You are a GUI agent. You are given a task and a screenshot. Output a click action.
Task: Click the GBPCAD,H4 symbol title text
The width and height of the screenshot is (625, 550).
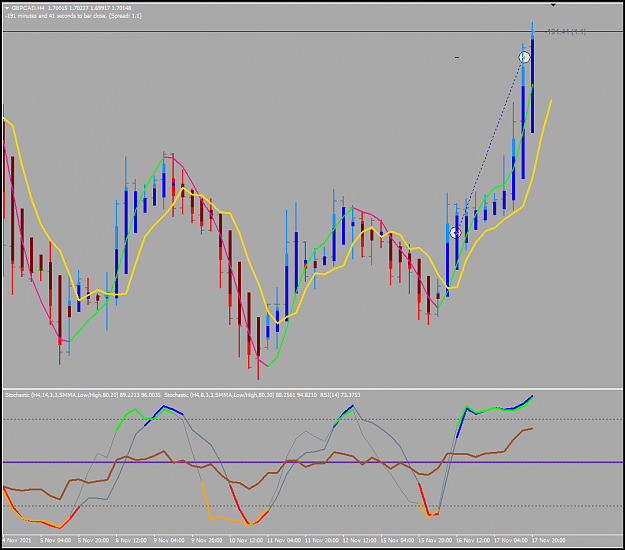pyautogui.click(x=28, y=8)
